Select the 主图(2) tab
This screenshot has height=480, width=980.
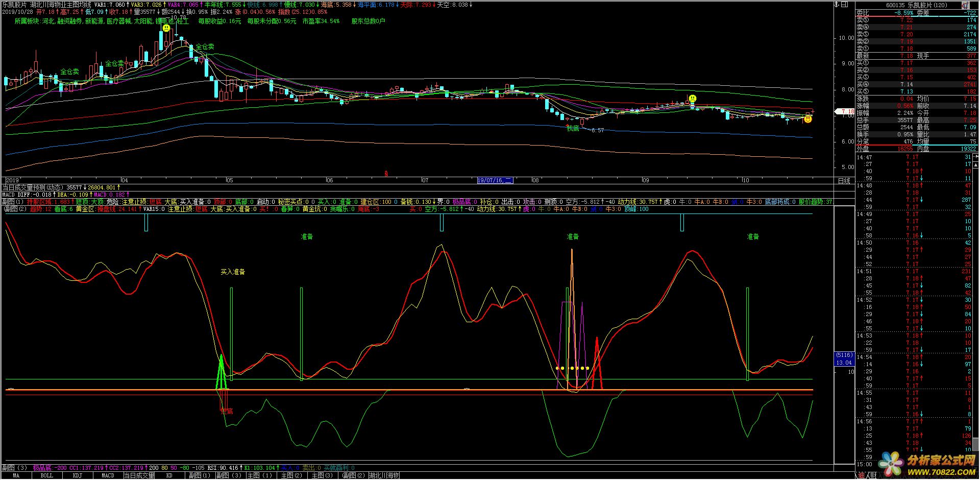tap(291, 476)
